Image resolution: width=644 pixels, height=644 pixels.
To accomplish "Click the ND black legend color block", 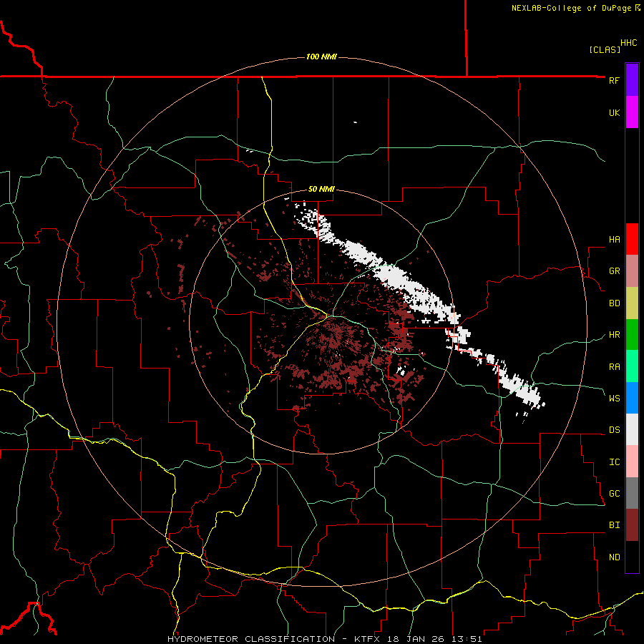I will click(632, 557).
